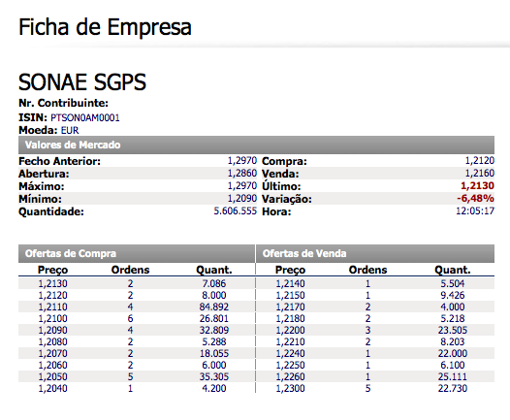Click the sell offer price 1,2240

pyautogui.click(x=291, y=354)
